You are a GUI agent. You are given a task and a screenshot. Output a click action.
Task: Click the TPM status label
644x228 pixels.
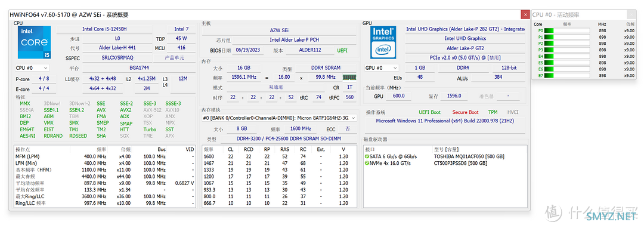[493, 112]
